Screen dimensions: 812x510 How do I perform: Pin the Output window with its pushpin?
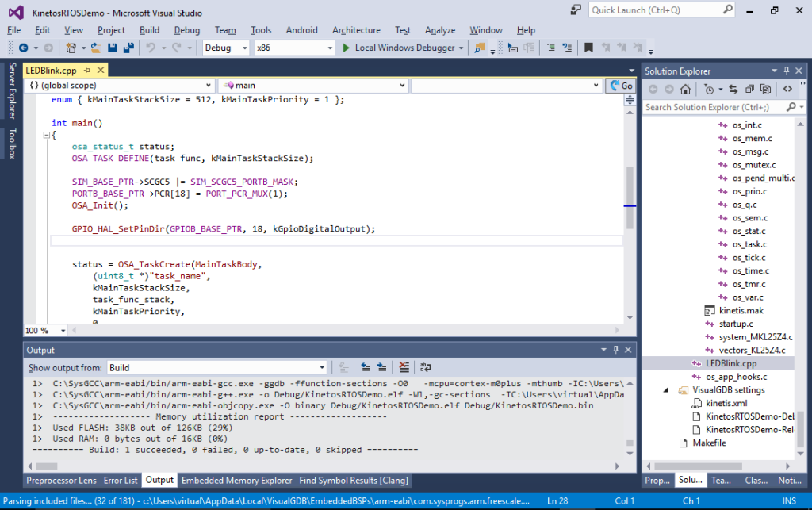pos(615,350)
